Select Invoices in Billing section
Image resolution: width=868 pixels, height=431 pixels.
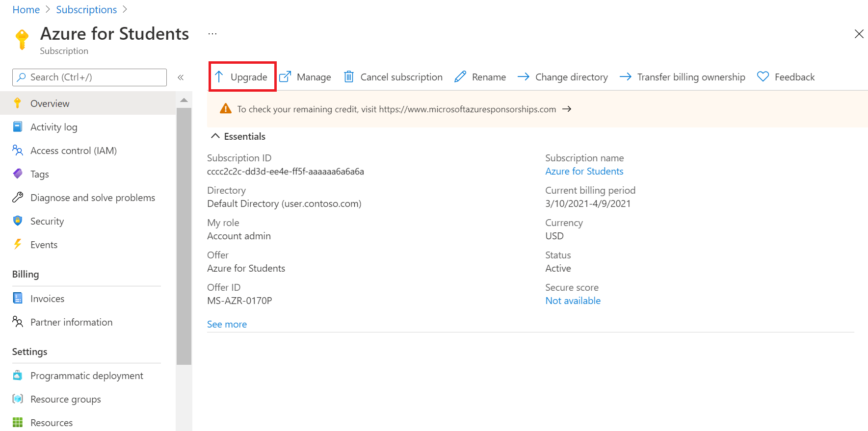(x=47, y=299)
